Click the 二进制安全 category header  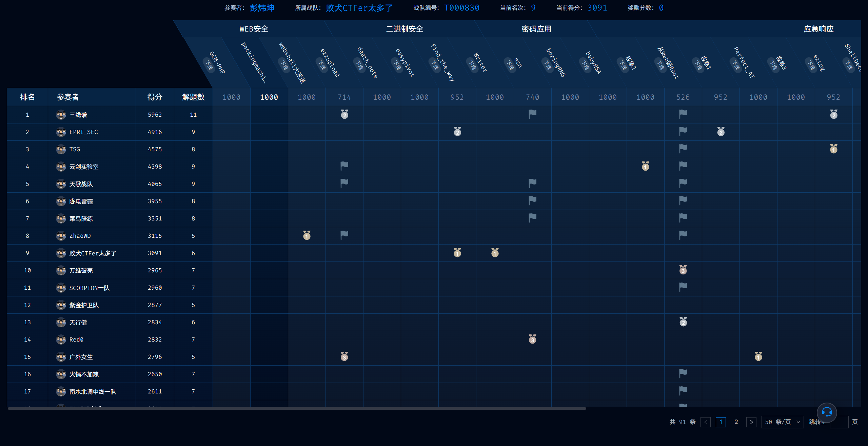(405, 29)
